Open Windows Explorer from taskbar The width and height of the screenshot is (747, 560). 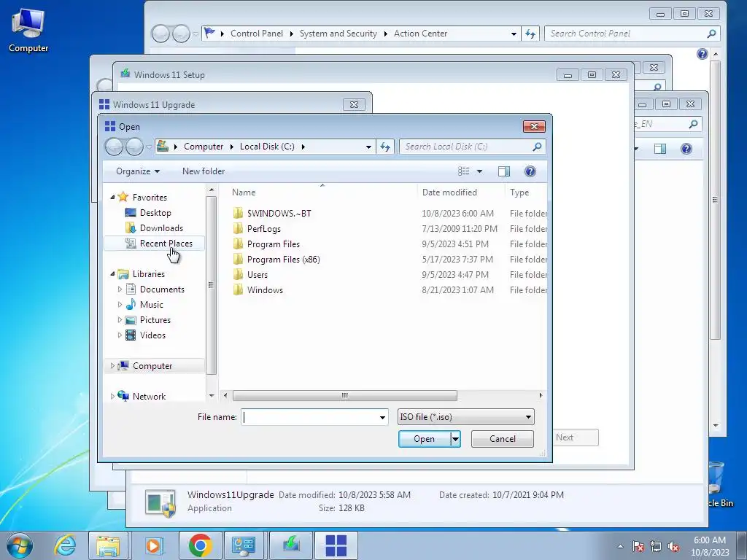[x=108, y=545]
